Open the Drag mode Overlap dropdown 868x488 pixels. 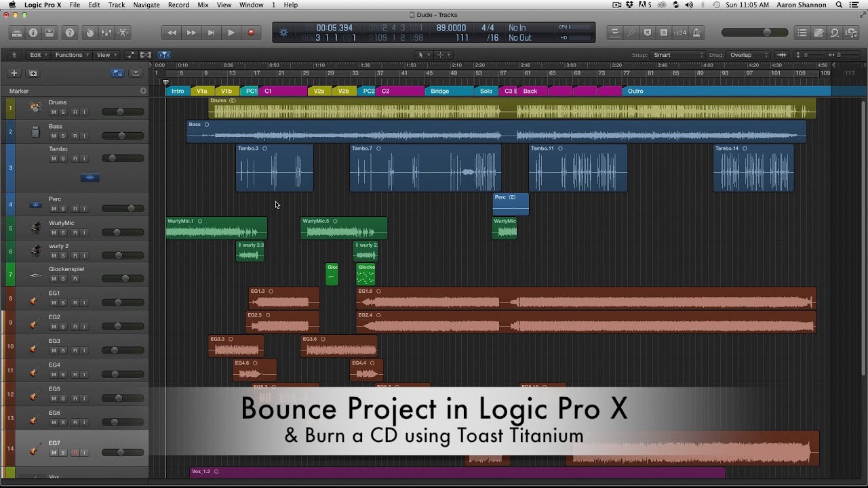point(749,55)
